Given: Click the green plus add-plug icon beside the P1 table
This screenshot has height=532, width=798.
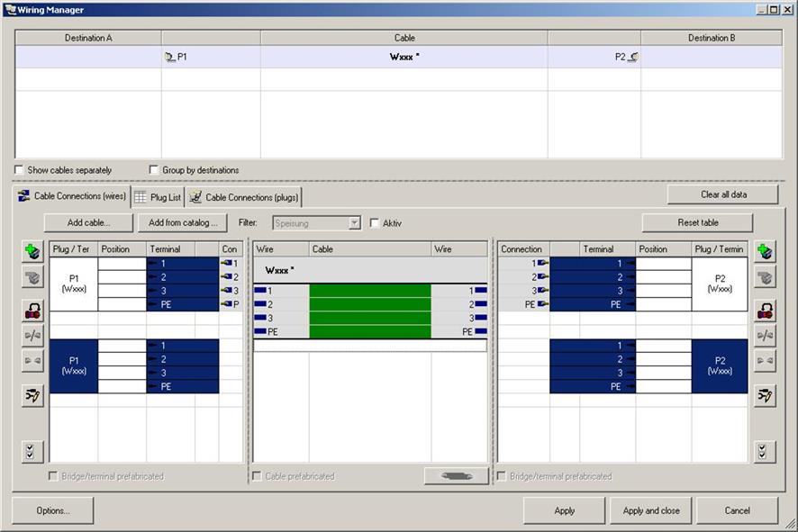Looking at the screenshot, I should click(32, 251).
